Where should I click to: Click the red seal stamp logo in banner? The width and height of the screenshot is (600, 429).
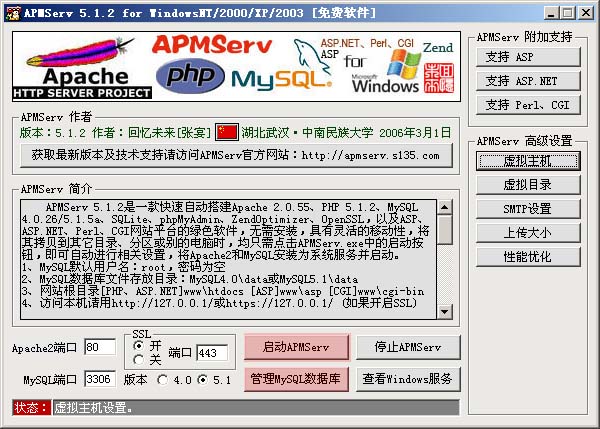pyautogui.click(x=439, y=78)
